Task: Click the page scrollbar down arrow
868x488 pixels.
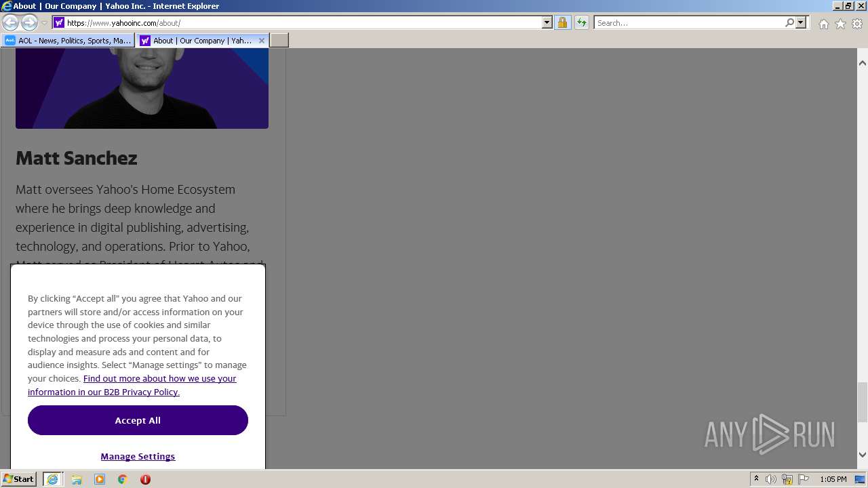Action: (x=862, y=455)
